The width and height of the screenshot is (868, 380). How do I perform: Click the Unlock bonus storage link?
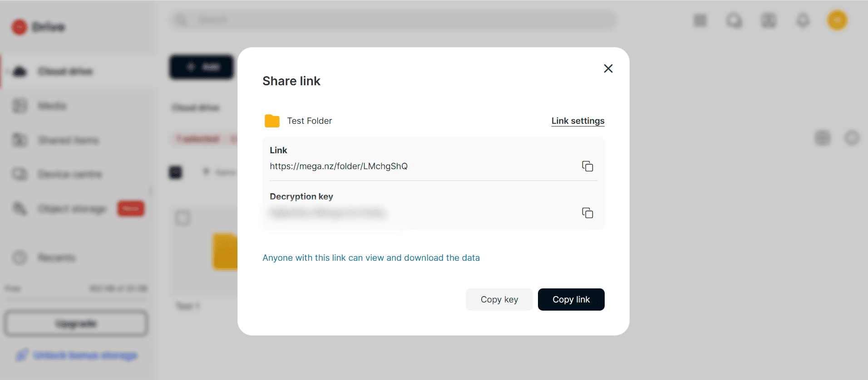[x=85, y=355]
